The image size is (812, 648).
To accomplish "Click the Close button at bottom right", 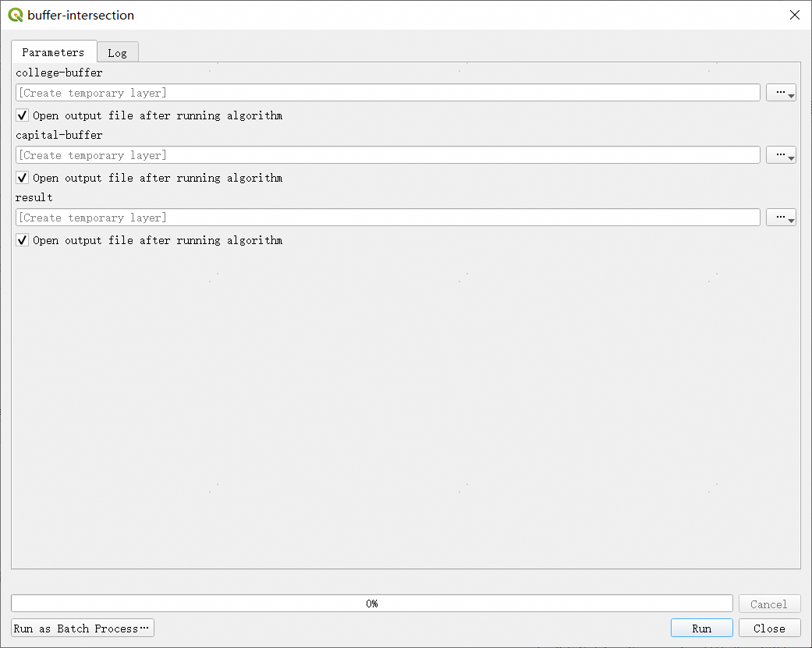I will coord(769,629).
